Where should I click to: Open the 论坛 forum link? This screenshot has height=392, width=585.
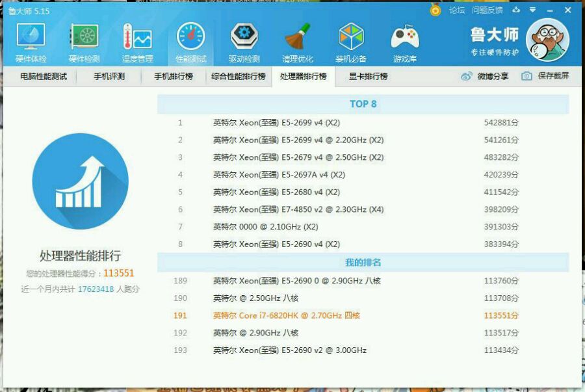(457, 10)
